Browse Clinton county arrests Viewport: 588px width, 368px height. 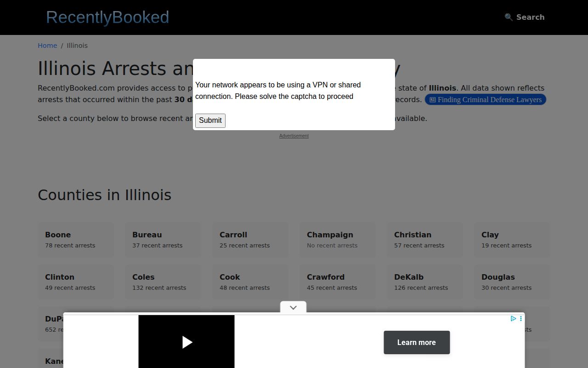pyautogui.click(x=76, y=282)
